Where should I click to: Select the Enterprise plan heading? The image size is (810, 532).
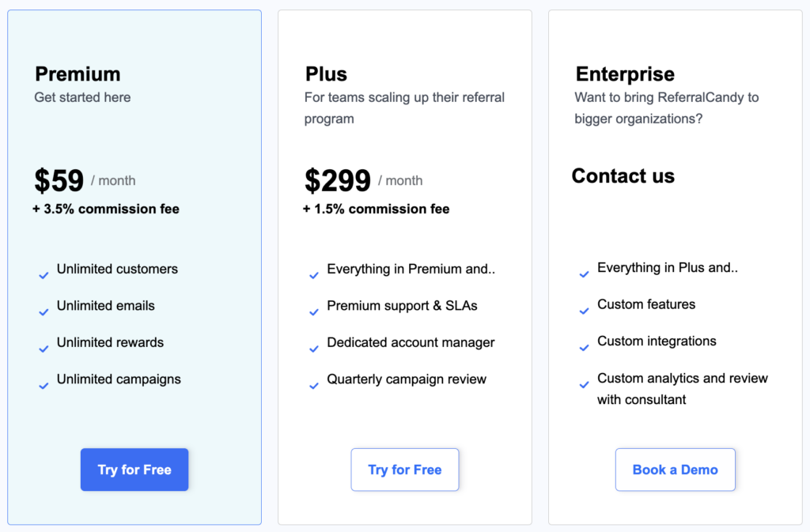[625, 74]
